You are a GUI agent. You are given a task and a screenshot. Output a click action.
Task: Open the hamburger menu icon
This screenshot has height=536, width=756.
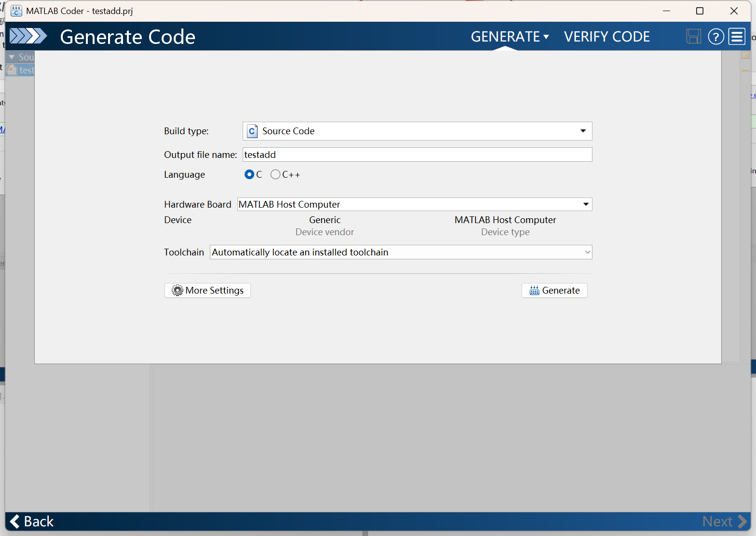(x=737, y=37)
